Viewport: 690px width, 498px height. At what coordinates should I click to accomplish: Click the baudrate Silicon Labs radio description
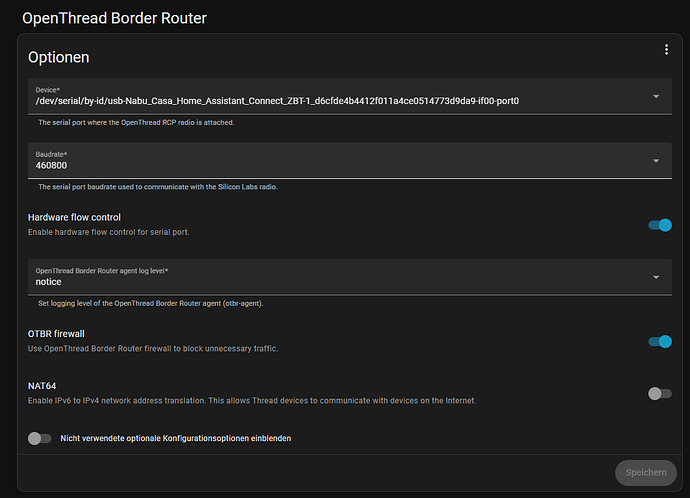point(158,187)
